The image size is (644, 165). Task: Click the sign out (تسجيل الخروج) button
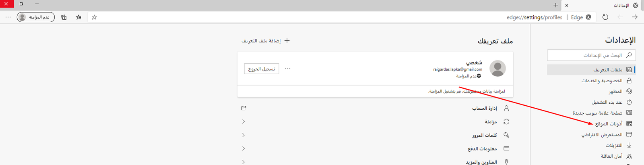(x=262, y=69)
